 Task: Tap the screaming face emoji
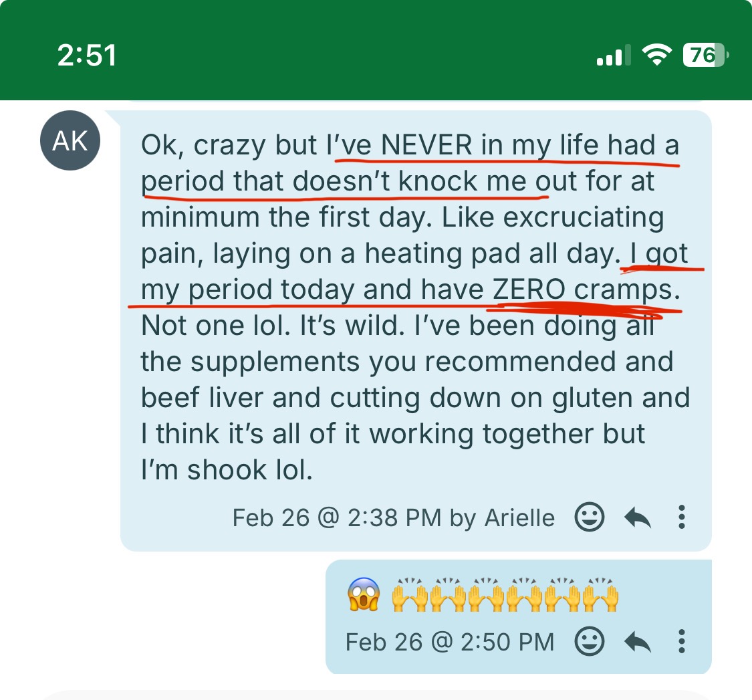pos(364,595)
